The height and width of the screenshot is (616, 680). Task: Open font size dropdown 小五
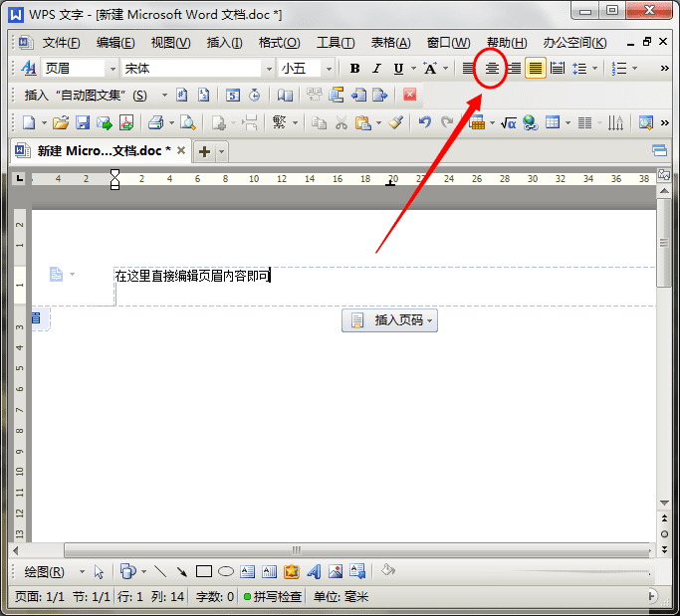coord(329,69)
